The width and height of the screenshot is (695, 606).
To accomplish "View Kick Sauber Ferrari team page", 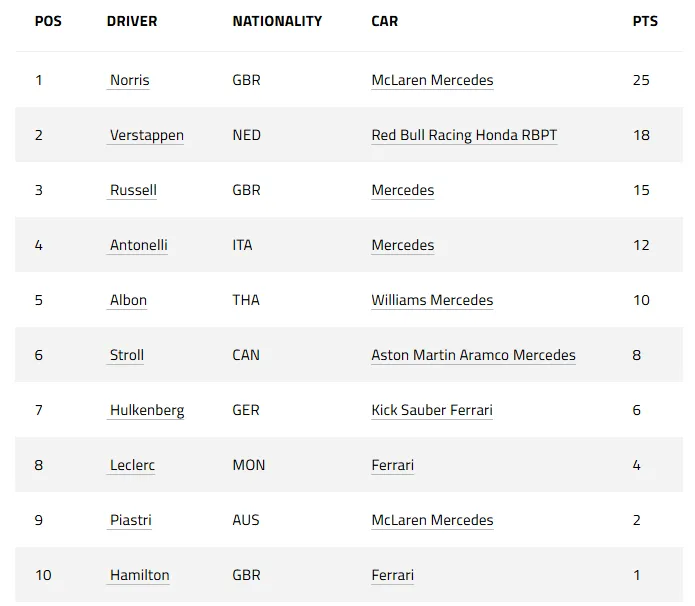I will tap(432, 410).
